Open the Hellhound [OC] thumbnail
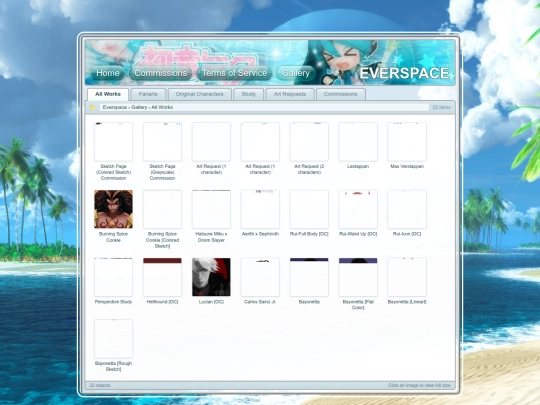This screenshot has height=405, width=540. coord(162,277)
